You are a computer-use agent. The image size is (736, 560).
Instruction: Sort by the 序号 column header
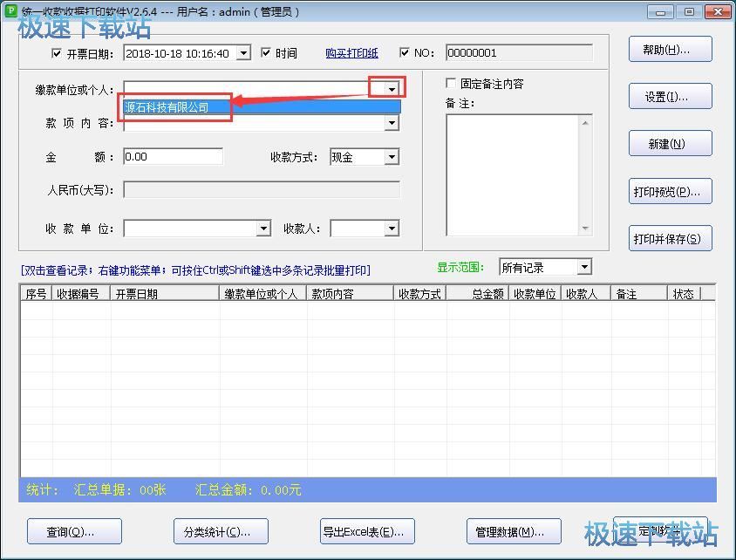point(36,294)
